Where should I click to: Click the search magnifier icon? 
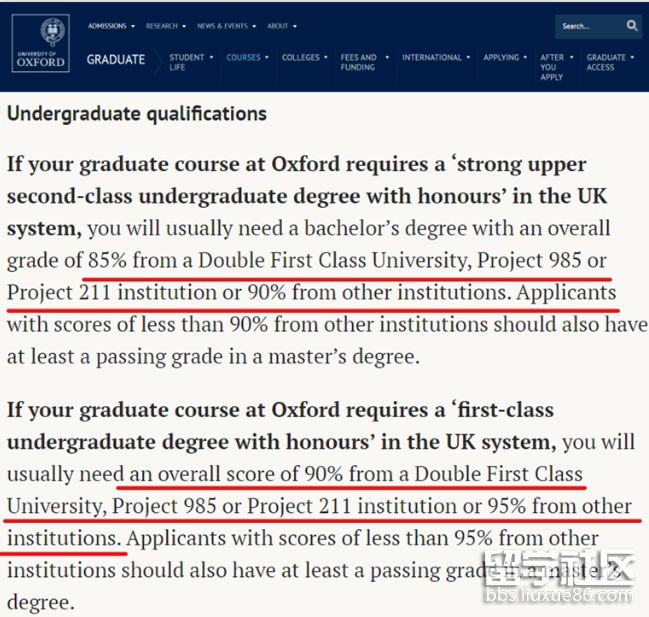[632, 26]
